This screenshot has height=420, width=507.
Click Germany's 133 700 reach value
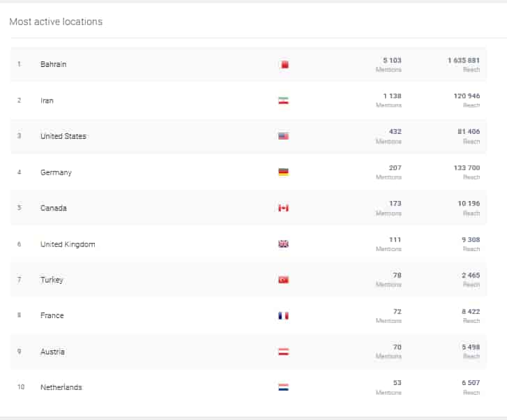click(x=467, y=168)
